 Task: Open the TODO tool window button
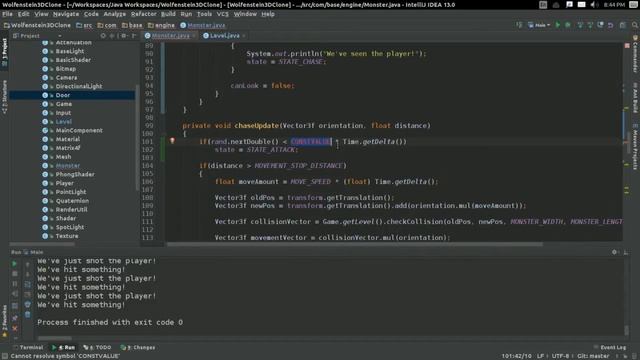point(98,347)
